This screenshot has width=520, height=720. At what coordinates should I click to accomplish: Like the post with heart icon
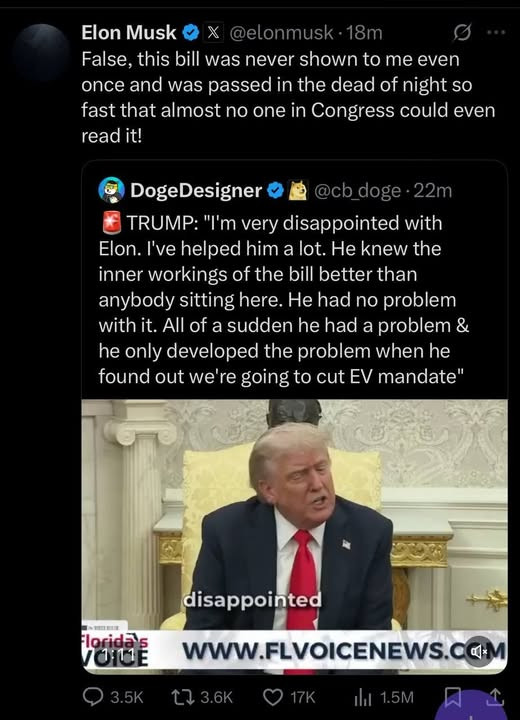[272, 698]
